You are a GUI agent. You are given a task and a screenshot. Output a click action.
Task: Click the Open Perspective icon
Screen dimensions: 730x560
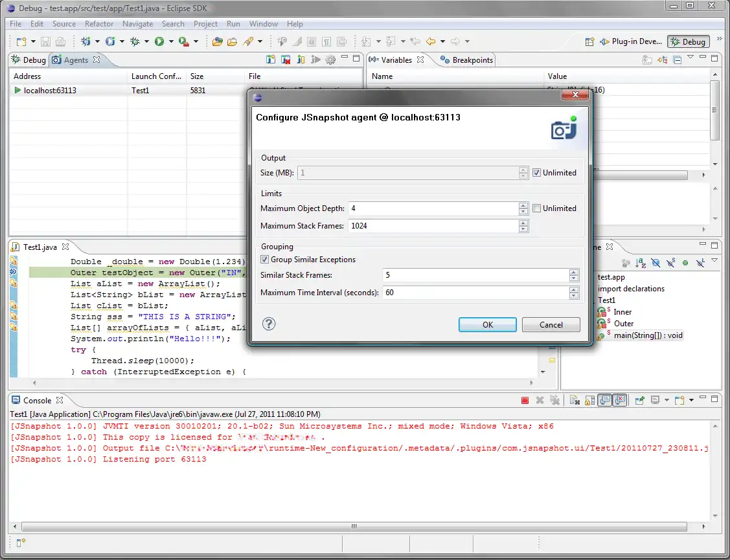[x=589, y=41]
